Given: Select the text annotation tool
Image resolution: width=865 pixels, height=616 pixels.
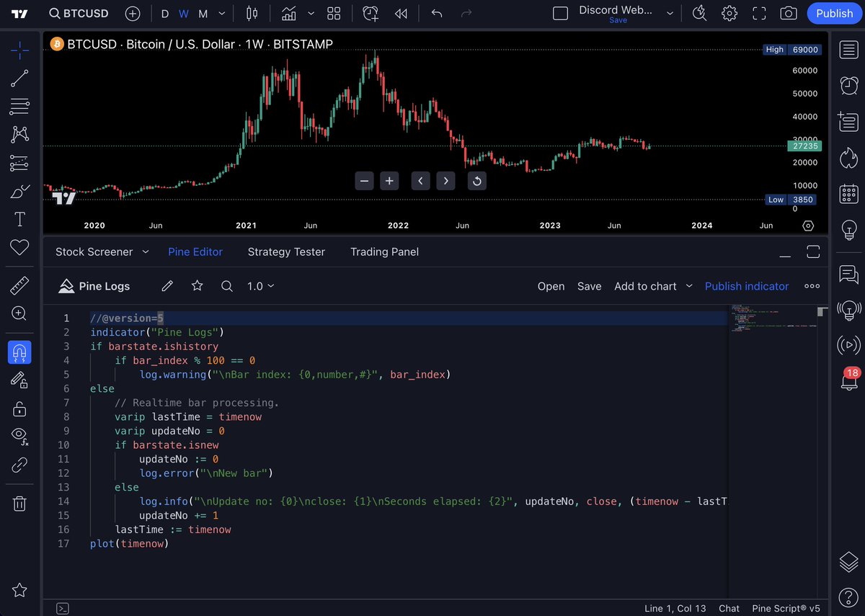Looking at the screenshot, I should [x=19, y=219].
